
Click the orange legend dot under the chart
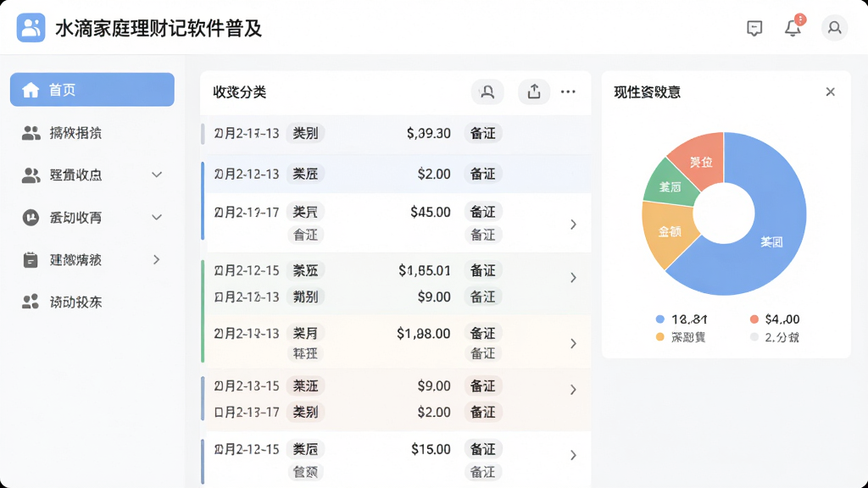(x=659, y=337)
